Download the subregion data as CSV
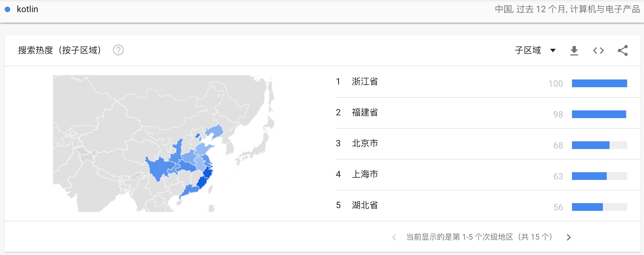Viewport: 644px width, 255px height. coord(574,51)
